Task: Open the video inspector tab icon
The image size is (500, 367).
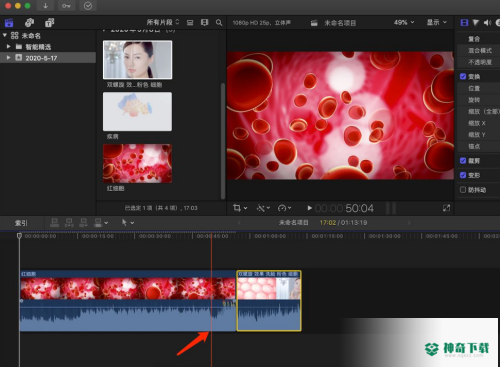Action: point(464,23)
